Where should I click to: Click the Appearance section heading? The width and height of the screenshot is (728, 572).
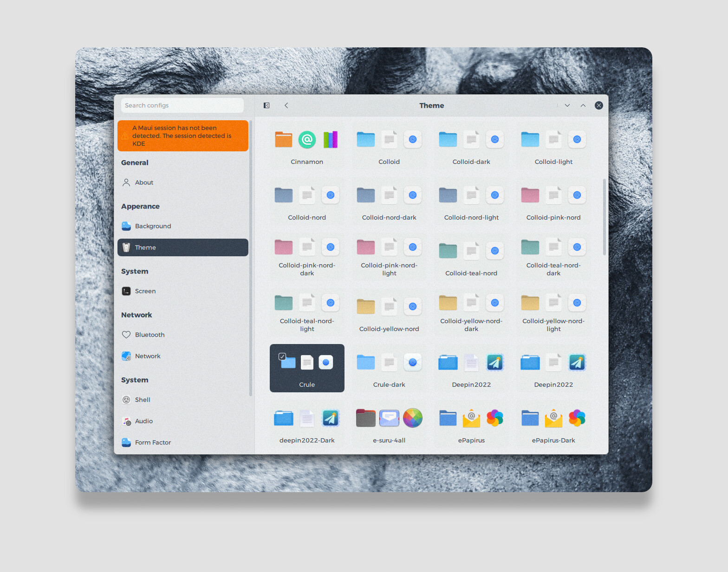click(x=140, y=206)
